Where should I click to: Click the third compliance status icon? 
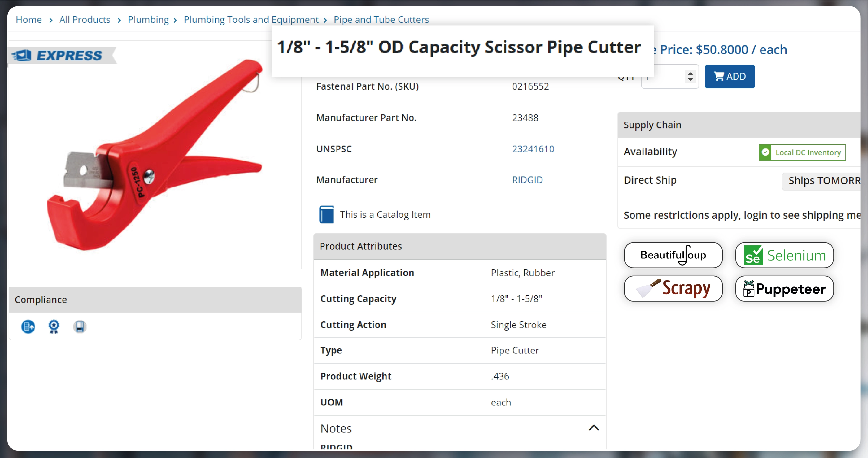coord(80,326)
